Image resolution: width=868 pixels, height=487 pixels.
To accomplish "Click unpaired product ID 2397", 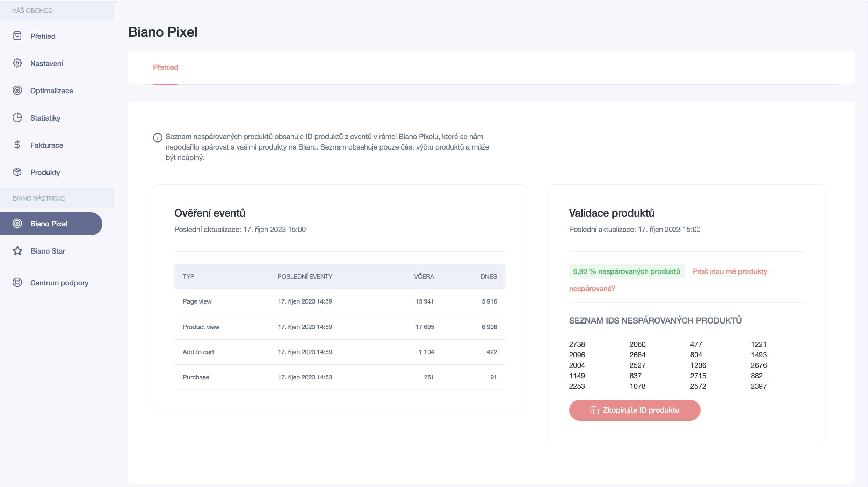I will point(759,386).
